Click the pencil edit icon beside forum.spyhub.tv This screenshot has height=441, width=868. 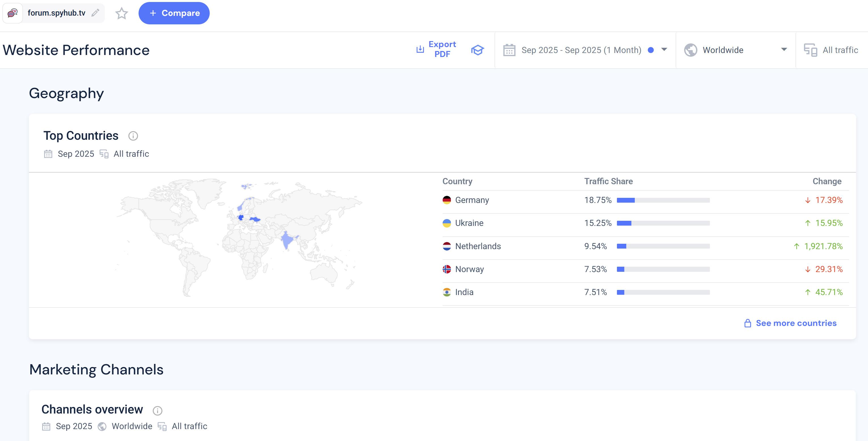(95, 13)
